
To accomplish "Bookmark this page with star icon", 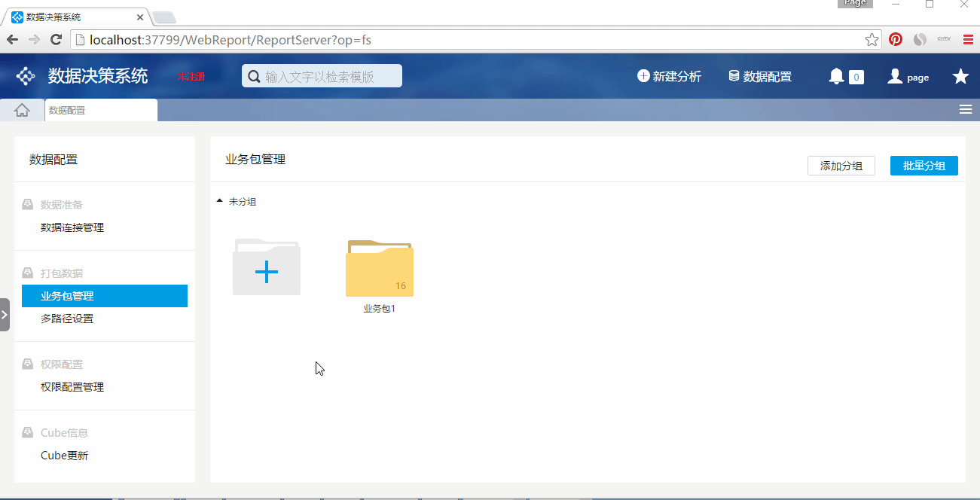I will [872, 40].
